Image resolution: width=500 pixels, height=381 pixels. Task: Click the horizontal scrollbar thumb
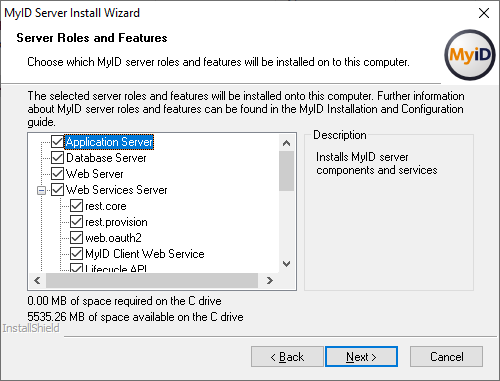[x=152, y=281]
